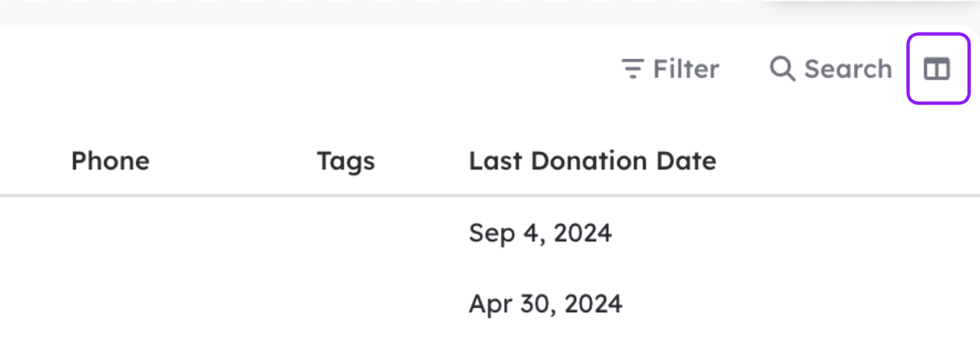The width and height of the screenshot is (980, 353).
Task: Click empty Tags cell in Apr 30 row
Action: pyautogui.click(x=380, y=303)
